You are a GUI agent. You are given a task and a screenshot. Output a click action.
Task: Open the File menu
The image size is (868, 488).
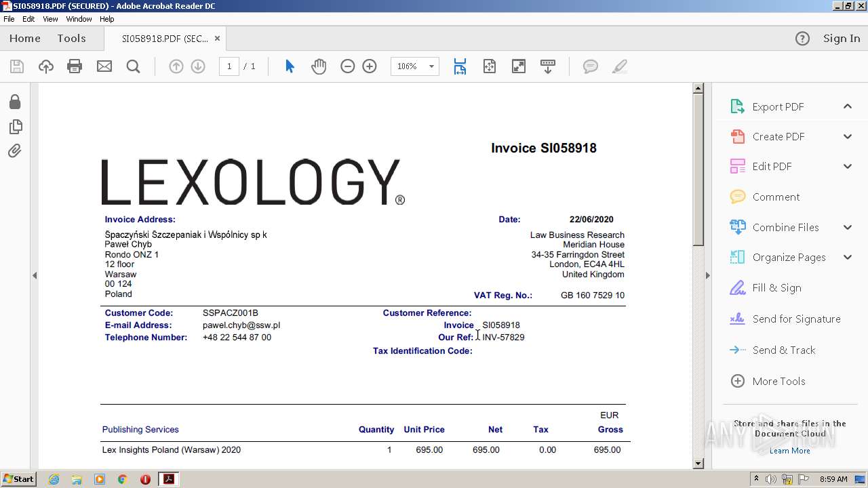[9, 19]
